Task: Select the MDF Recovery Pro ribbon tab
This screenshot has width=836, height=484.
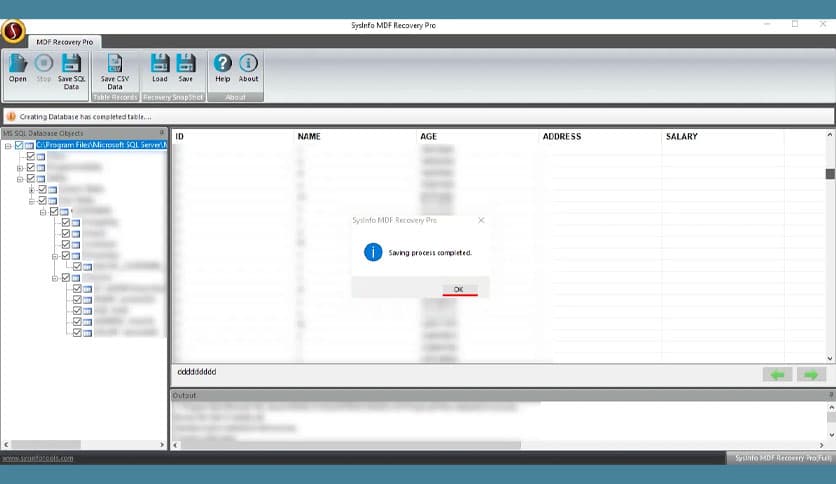Action: click(65, 42)
